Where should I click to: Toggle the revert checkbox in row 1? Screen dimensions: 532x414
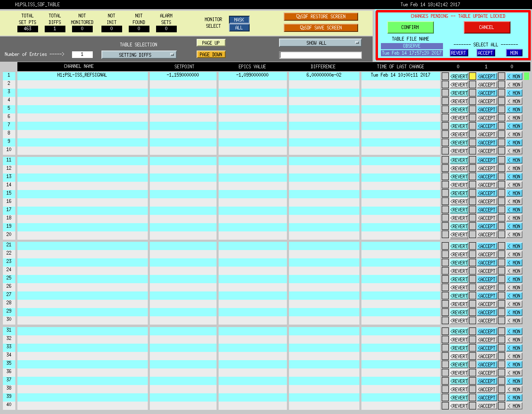[445, 76]
